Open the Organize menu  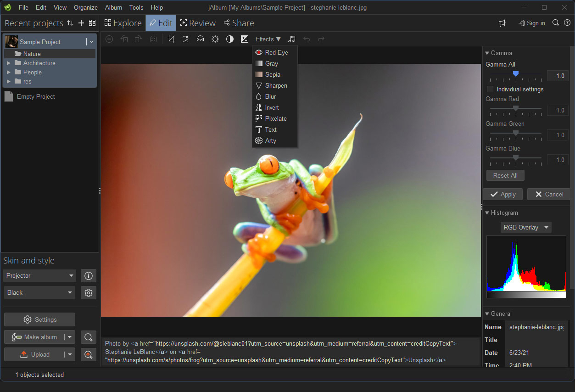pos(86,7)
